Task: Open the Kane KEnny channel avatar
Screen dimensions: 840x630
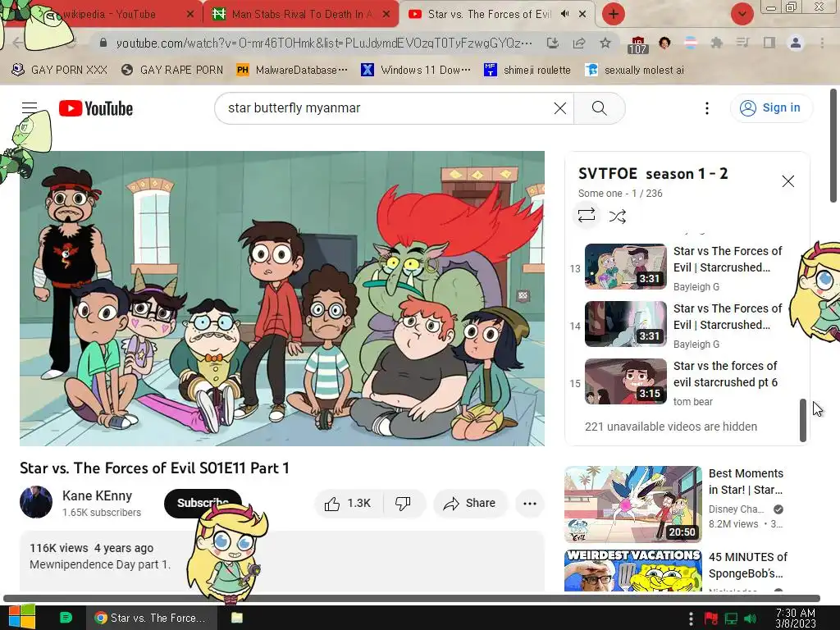Action: coord(36,502)
